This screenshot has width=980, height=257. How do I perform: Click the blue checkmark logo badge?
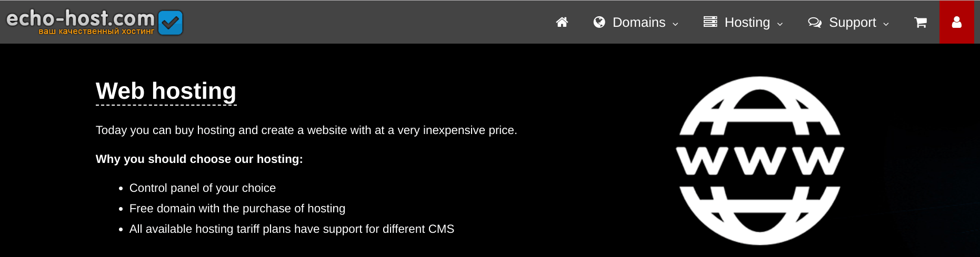[x=170, y=23]
